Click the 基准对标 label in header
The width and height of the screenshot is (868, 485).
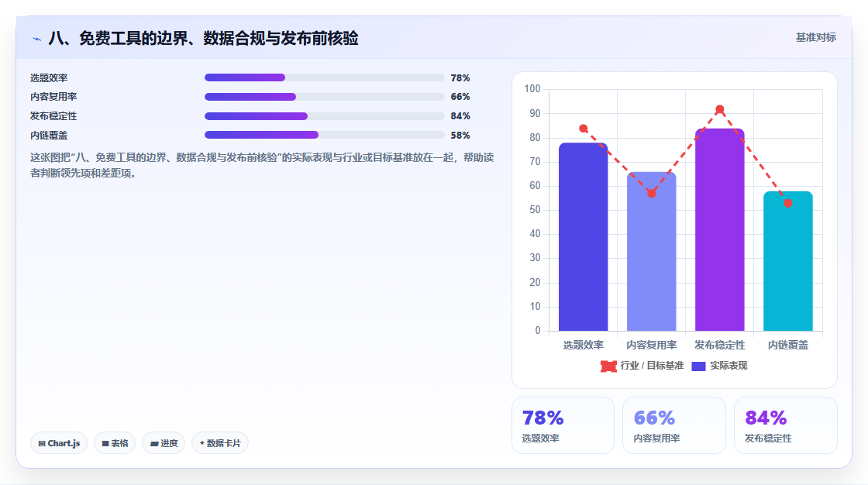(x=815, y=38)
